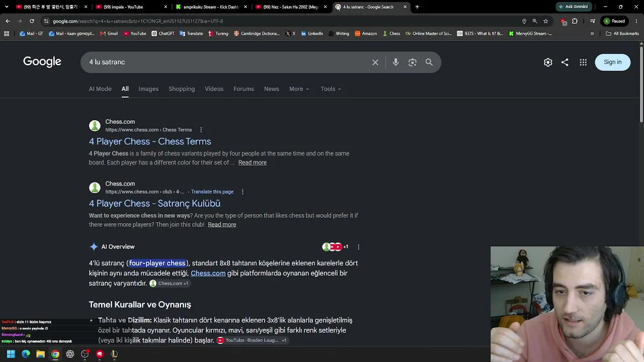Select the Forums results tab

coord(244,89)
